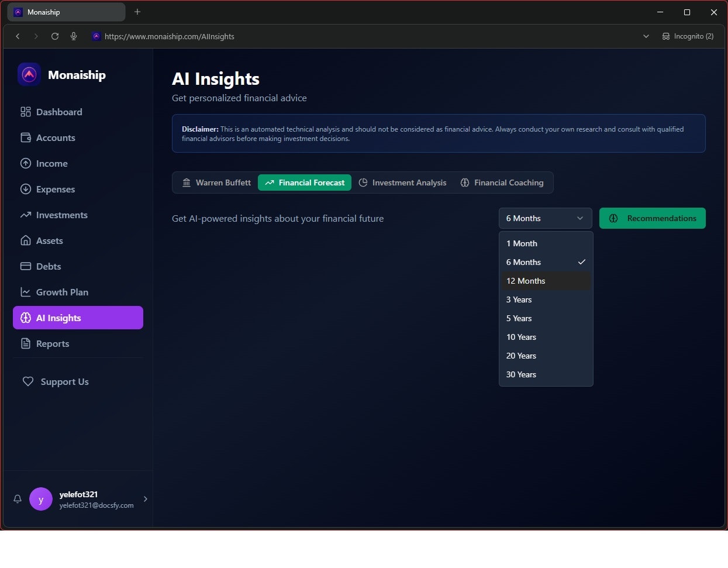Switch to the Investment Analysis tab
728x568 pixels.
tap(402, 183)
